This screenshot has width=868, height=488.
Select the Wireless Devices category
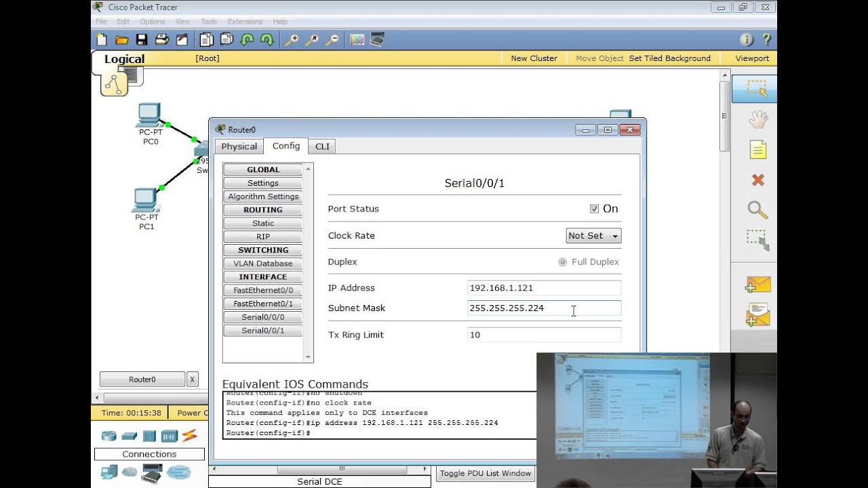(x=170, y=436)
